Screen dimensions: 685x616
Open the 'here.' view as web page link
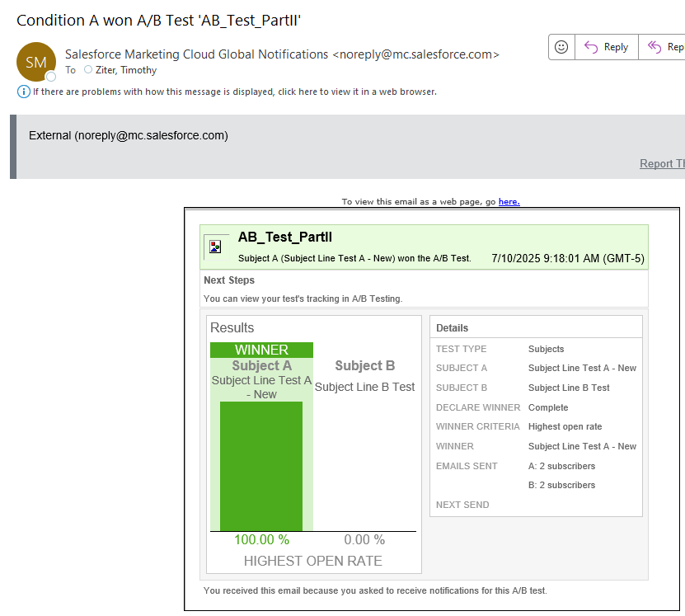tap(509, 201)
